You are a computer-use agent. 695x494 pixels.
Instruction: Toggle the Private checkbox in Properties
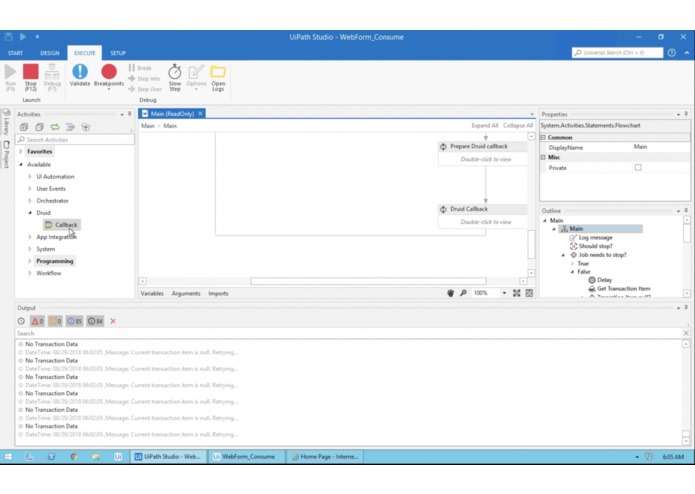coord(638,167)
